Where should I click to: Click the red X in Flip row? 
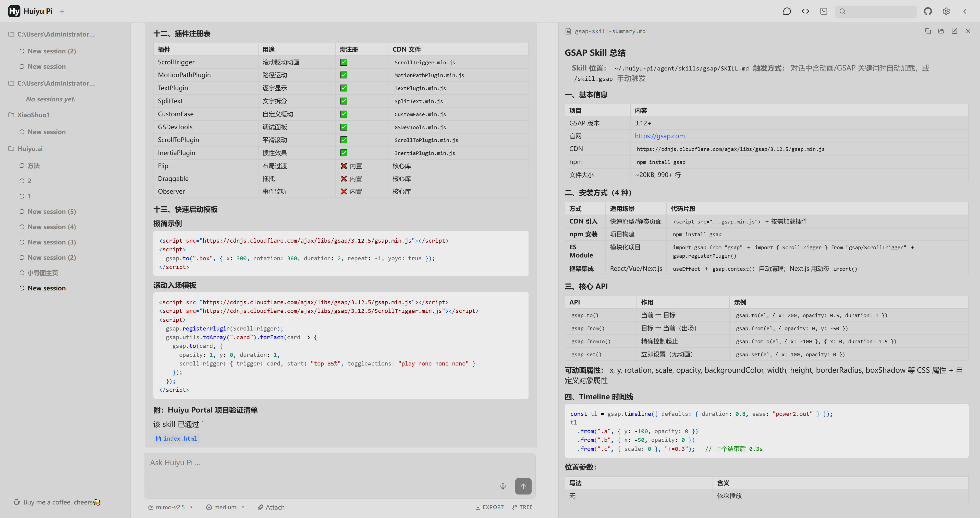click(344, 166)
